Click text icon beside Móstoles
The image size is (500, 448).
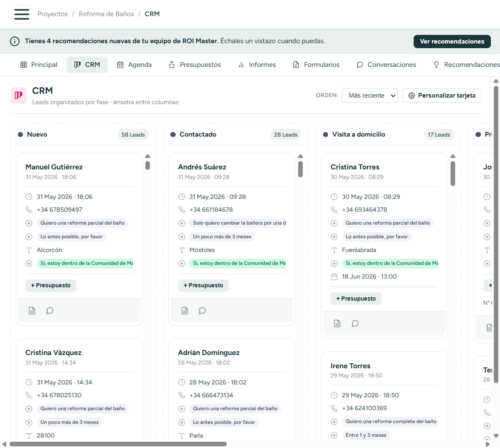click(181, 250)
